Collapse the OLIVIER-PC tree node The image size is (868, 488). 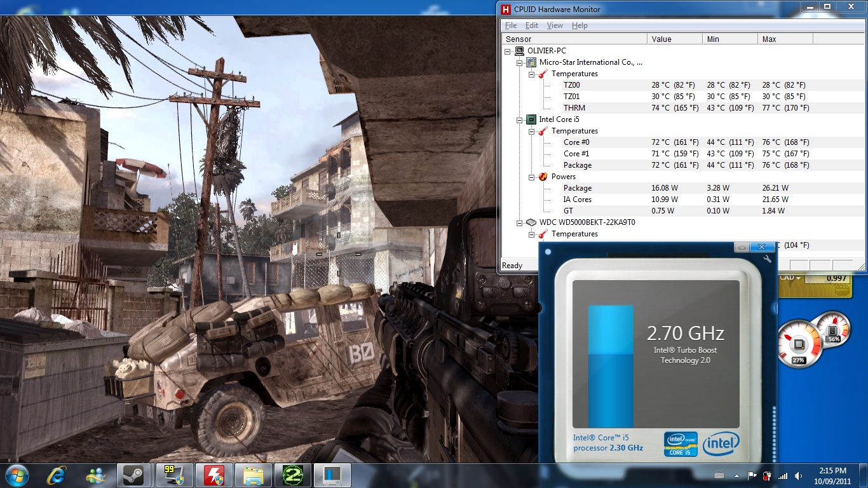coord(508,51)
